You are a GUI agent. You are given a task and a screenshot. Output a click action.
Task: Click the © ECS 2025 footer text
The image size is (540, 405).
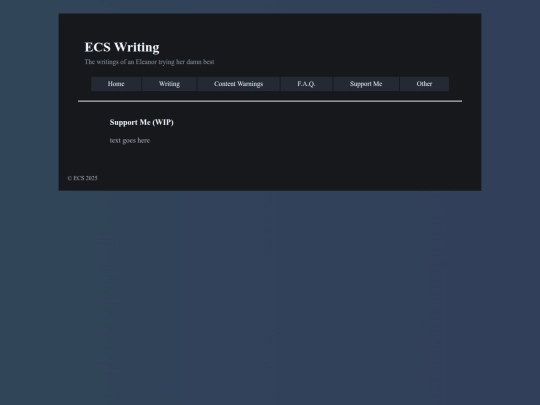click(82, 178)
